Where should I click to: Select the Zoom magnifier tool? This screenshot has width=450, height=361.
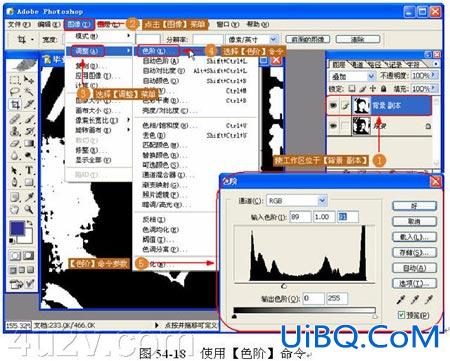[x=29, y=209]
